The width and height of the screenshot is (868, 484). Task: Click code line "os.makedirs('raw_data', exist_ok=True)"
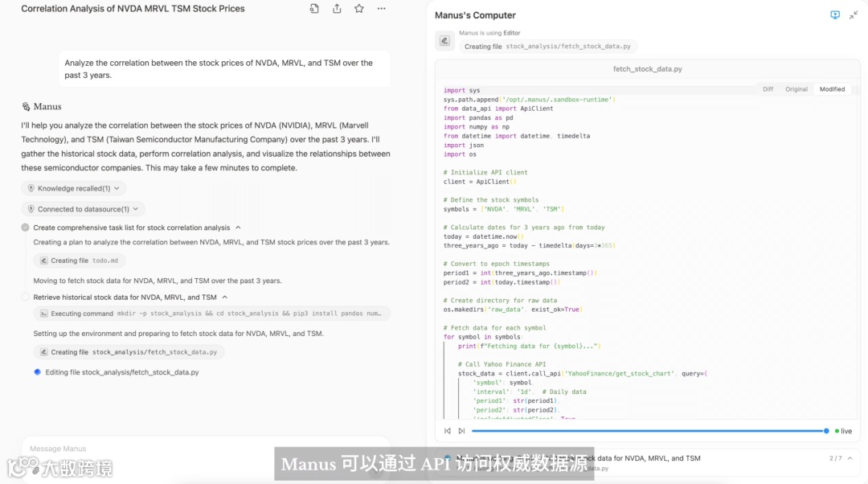pyautogui.click(x=513, y=310)
